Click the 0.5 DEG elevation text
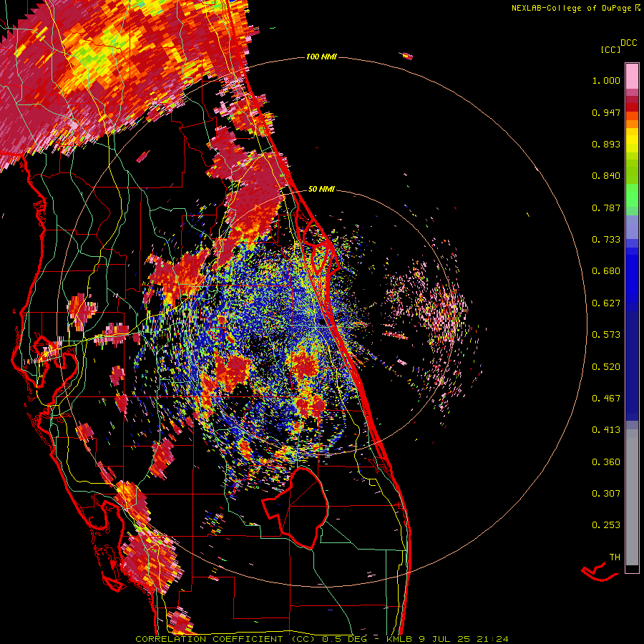 [344, 639]
